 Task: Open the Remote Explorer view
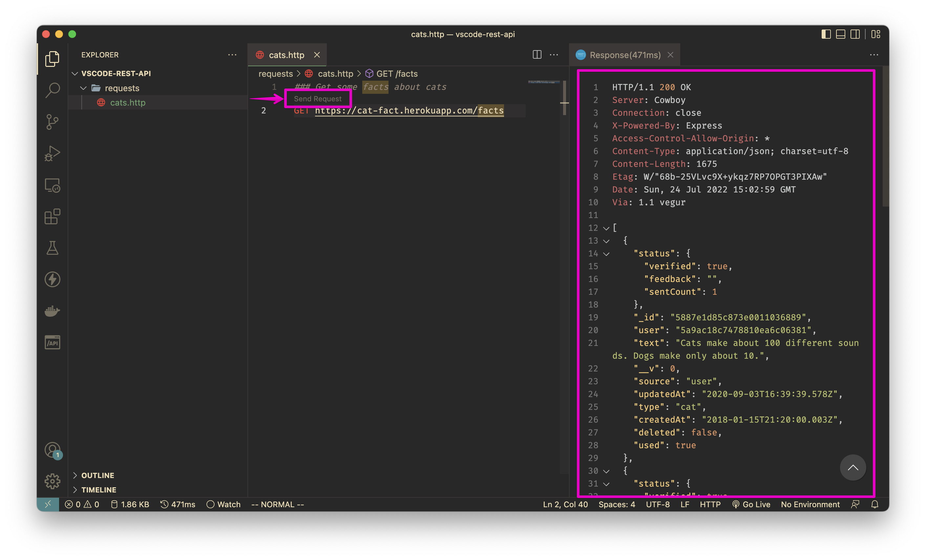(x=52, y=185)
